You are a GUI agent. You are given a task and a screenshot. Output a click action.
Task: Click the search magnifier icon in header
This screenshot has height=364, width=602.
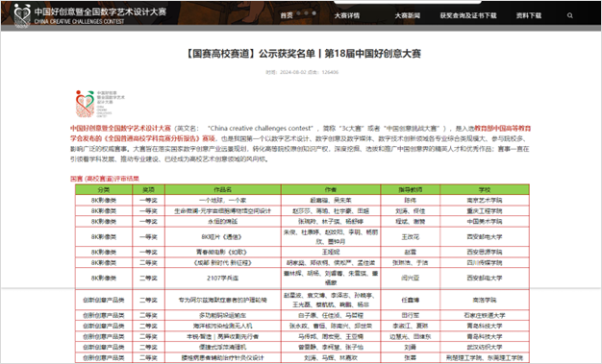tap(569, 15)
